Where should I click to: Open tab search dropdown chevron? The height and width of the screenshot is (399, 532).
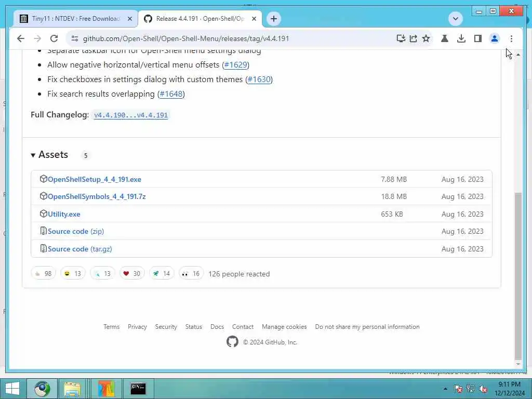(x=455, y=19)
